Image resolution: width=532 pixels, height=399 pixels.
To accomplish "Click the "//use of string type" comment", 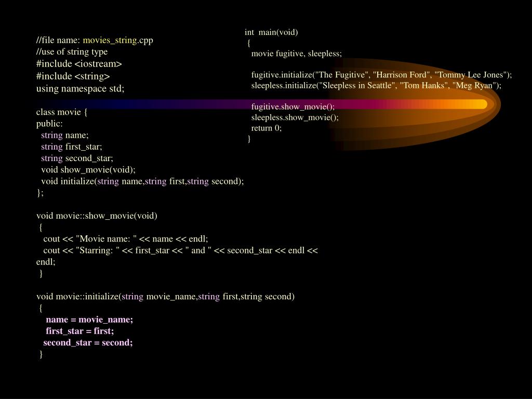I will click(72, 52).
